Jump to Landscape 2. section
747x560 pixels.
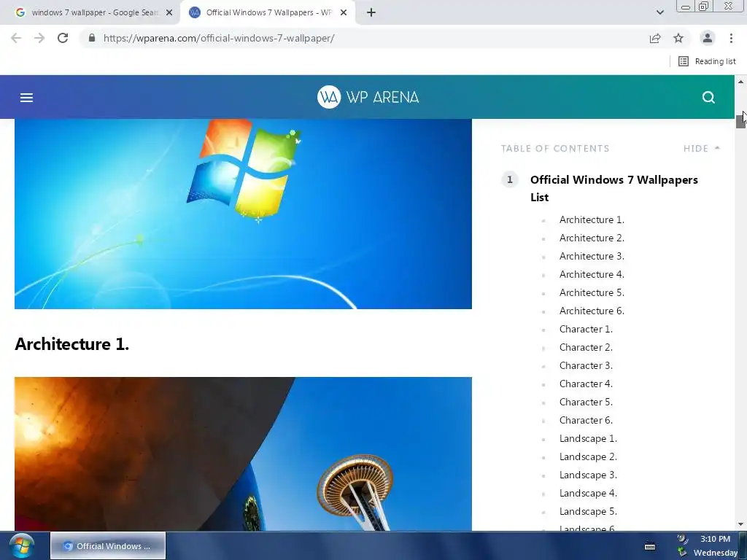pos(589,456)
